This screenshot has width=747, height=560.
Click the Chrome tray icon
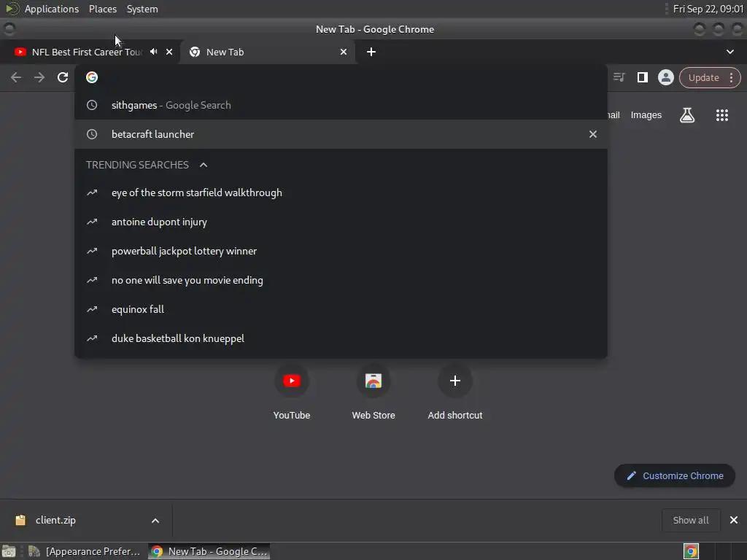(x=691, y=551)
